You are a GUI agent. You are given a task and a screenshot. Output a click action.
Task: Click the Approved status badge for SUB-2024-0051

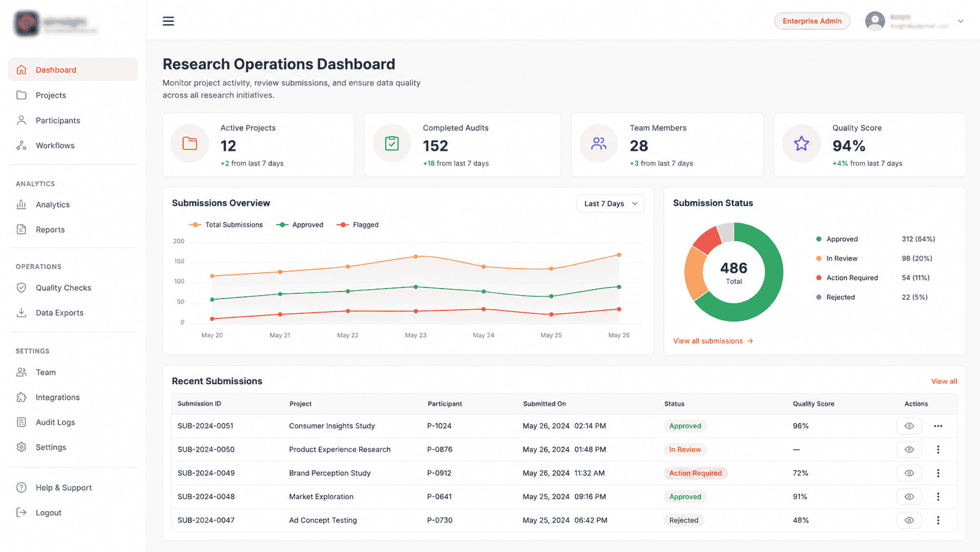(x=685, y=426)
